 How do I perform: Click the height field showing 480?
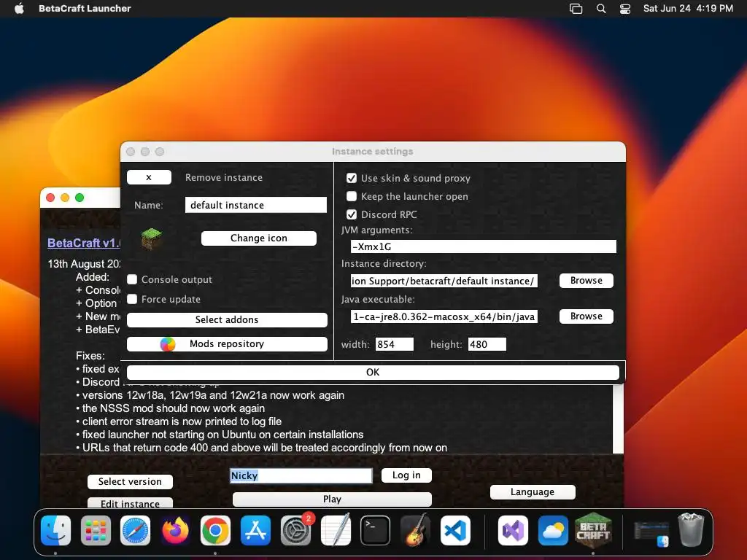click(487, 344)
